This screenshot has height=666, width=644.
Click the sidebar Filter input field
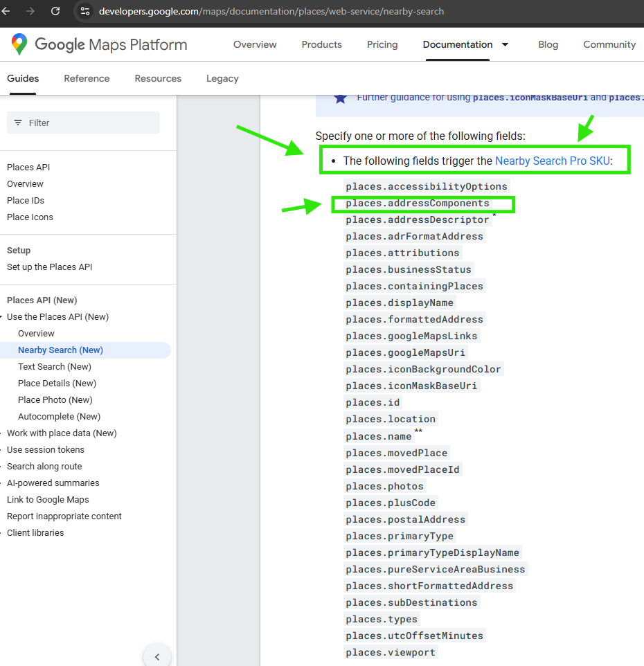click(90, 123)
